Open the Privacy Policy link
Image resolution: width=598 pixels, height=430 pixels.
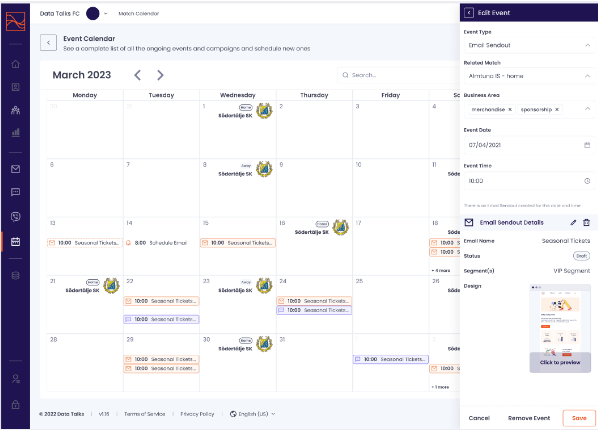197,414
